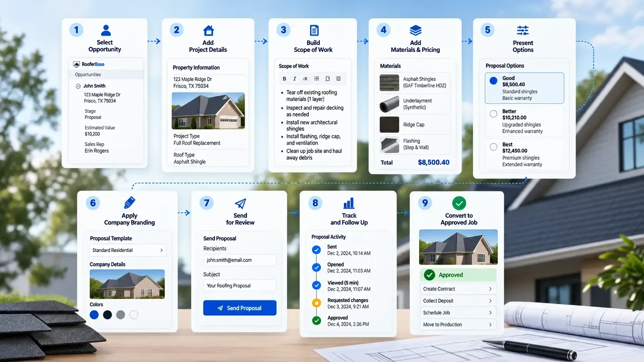The height and width of the screenshot is (362, 644).
Task: Pick the gray brand color swatch
Action: [121, 315]
